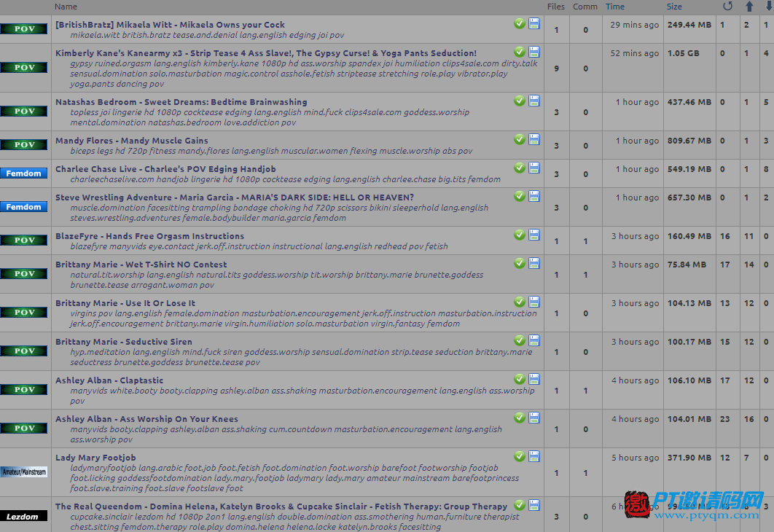Download the Brittany Marie Wet T-Shirt entry
This screenshot has height=532, width=774.
(534, 263)
